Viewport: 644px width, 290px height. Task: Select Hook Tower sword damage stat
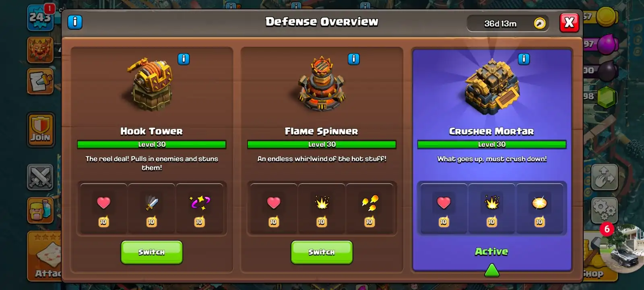[151, 209]
